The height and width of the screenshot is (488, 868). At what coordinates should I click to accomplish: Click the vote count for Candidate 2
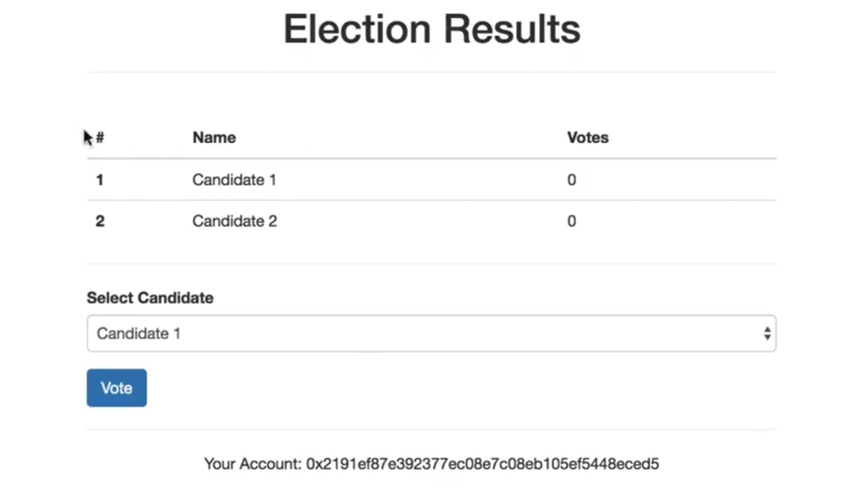pos(571,221)
